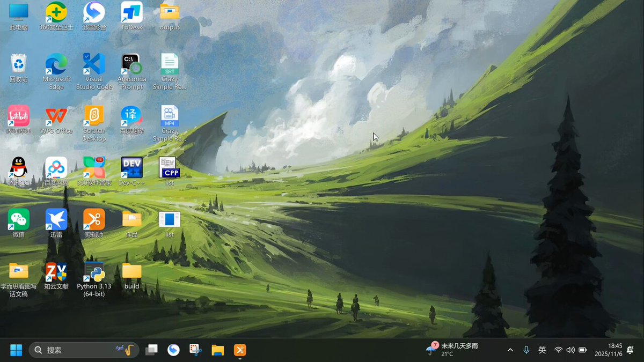The image size is (644, 362).
Task: Expand the hidden tray icons chevron
Action: [510, 350]
